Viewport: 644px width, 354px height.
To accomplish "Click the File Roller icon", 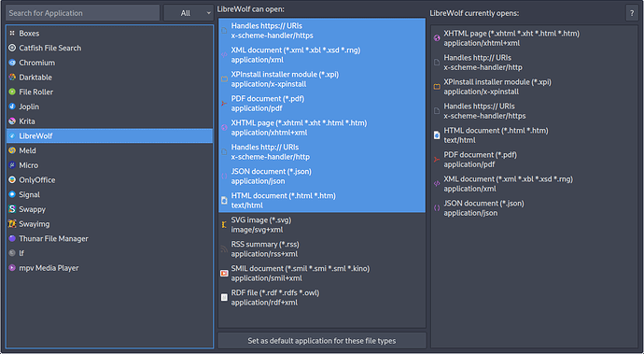I will (12, 92).
